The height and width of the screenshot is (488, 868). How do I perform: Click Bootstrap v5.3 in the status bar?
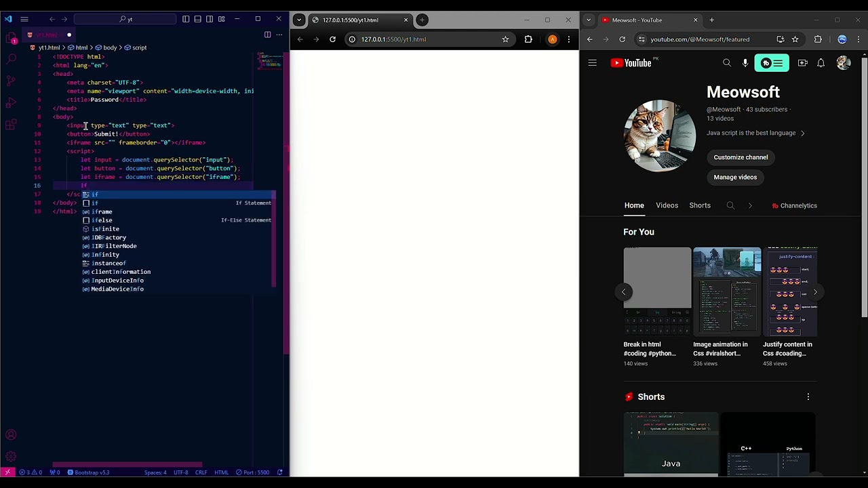[x=88, y=472]
